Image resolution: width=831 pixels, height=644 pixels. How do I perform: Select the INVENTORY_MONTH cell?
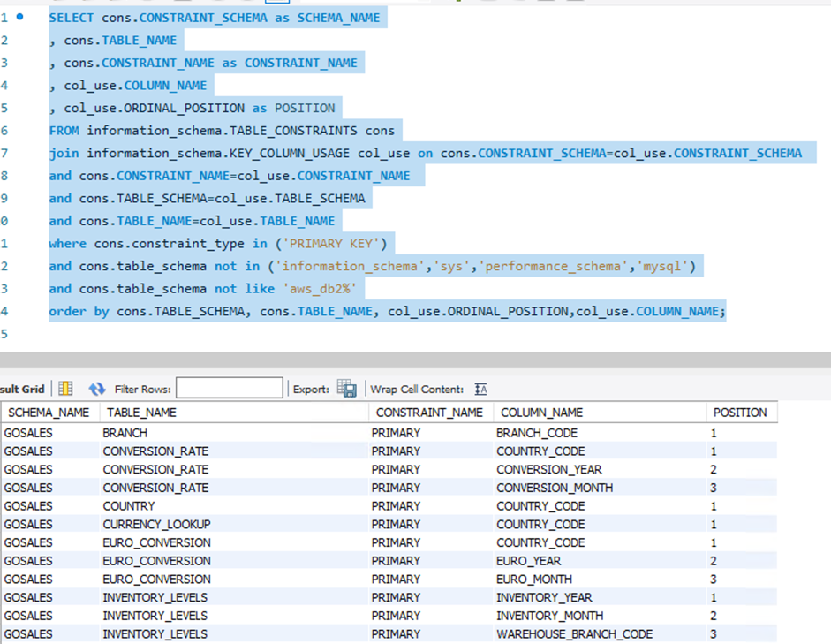(x=549, y=616)
